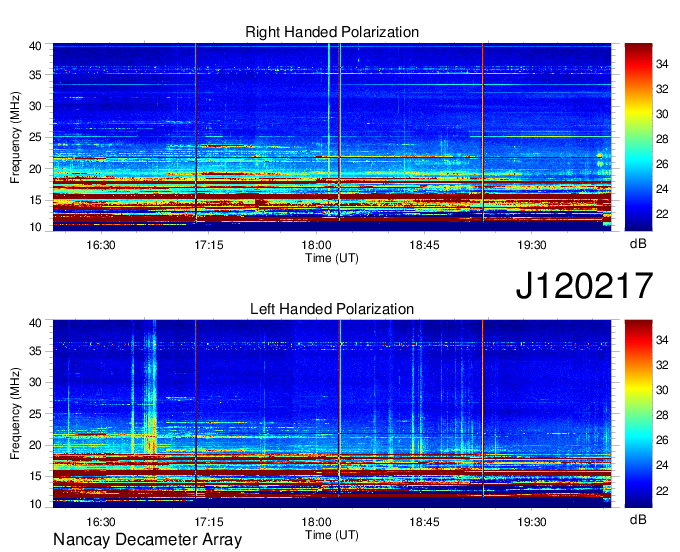
Task: Select 18:00 tick on Right Handed time axis
Action: tap(317, 245)
